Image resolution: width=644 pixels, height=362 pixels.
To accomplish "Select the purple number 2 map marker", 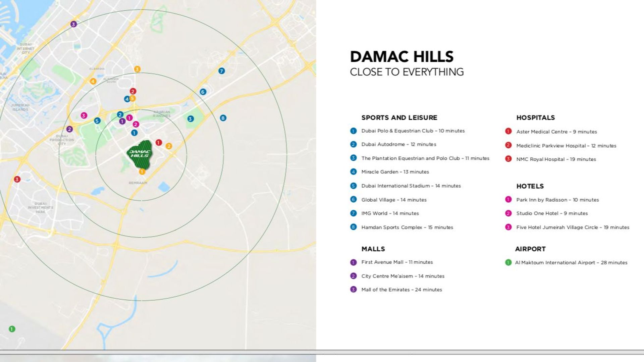I will (69, 129).
